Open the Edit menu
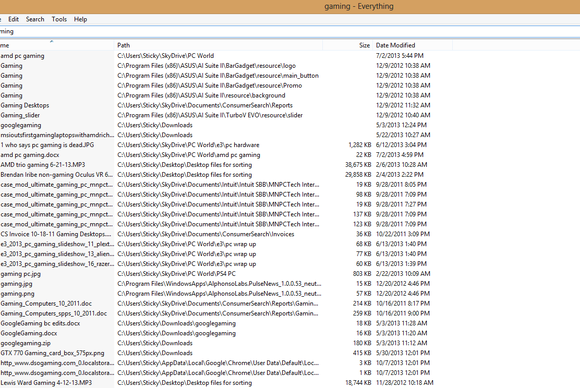The image size is (580, 388). (13, 19)
